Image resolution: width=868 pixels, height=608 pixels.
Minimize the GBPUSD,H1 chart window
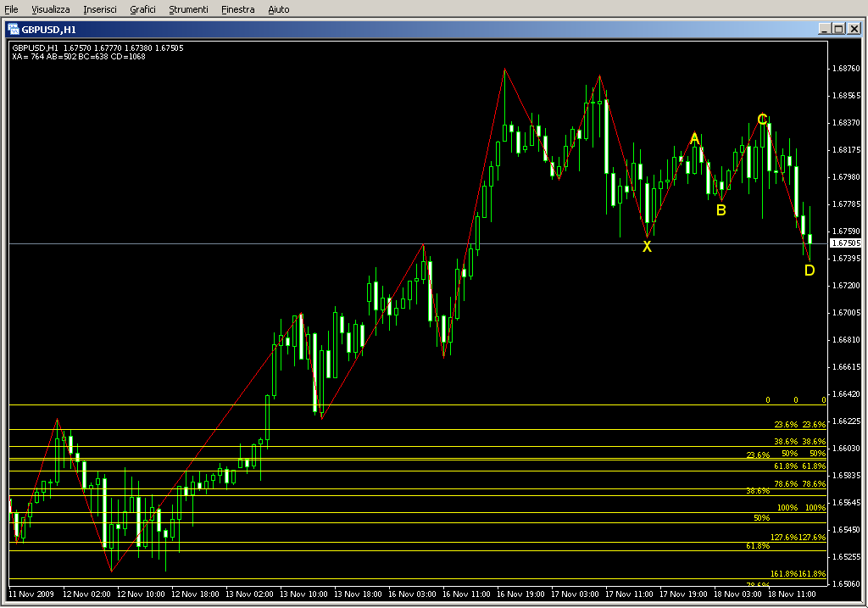[x=824, y=29]
